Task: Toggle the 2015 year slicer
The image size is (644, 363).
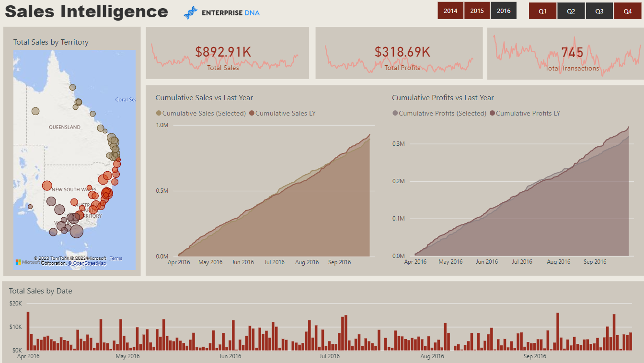Action: tap(477, 11)
